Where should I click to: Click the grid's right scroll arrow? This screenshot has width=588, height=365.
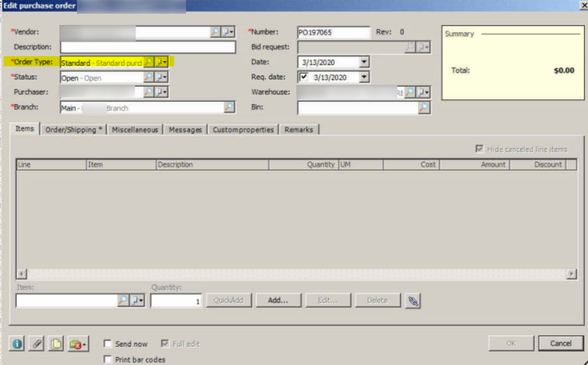point(571,274)
